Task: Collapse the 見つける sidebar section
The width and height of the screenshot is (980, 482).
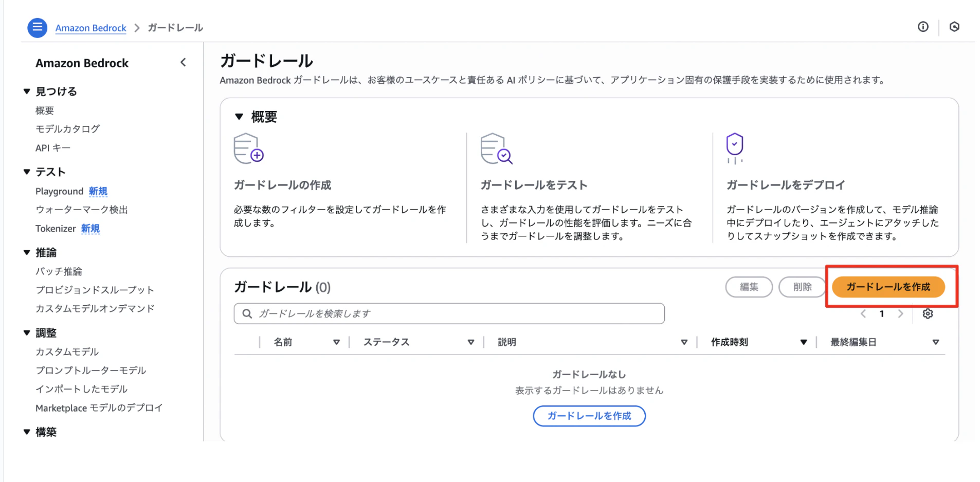Action: [x=27, y=91]
